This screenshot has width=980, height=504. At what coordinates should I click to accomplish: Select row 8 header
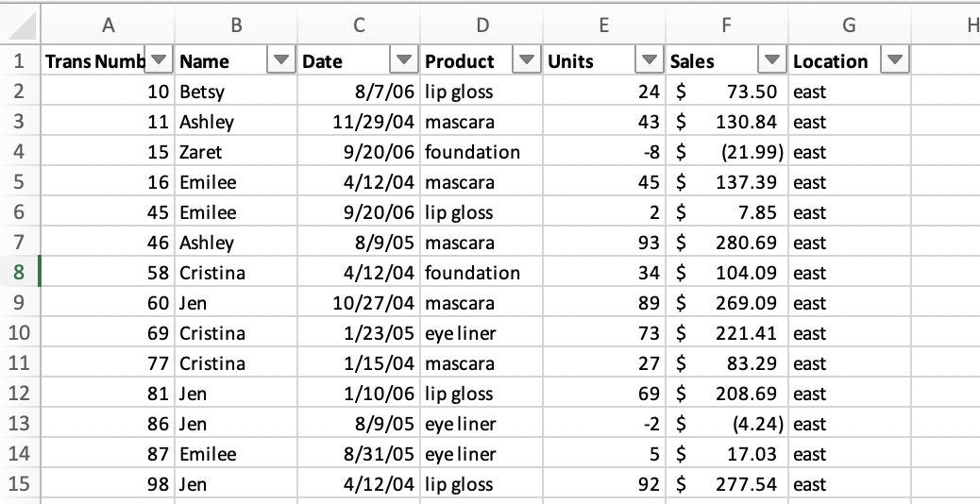[x=20, y=273]
